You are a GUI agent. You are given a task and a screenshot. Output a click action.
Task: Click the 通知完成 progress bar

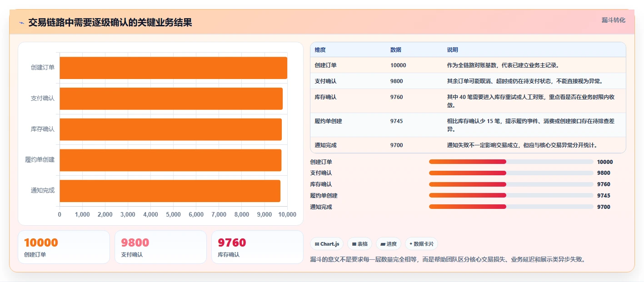pos(511,207)
